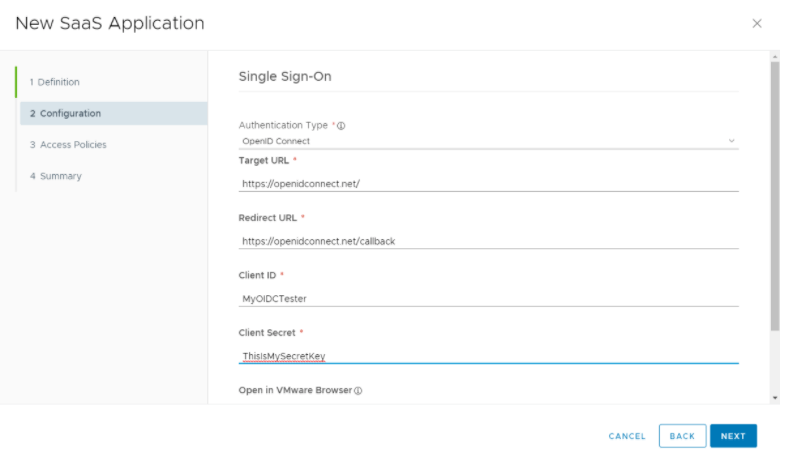
Task: Proceed with the Next button
Action: 733,436
